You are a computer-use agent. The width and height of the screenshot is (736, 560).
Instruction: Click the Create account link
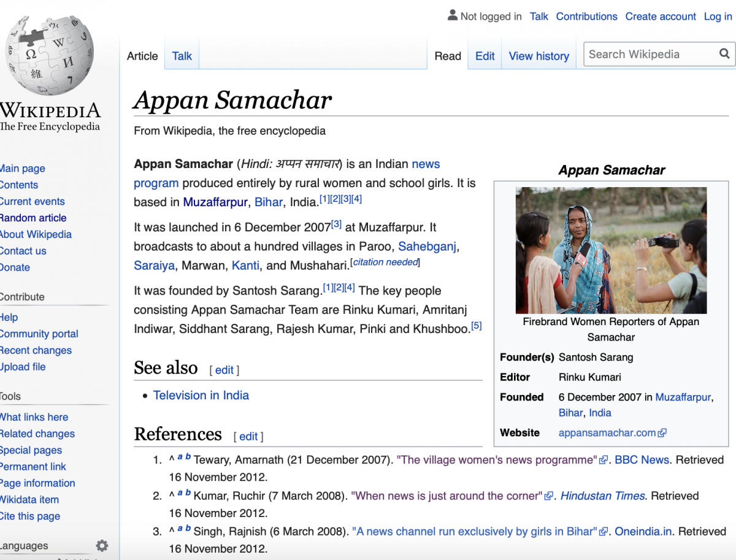pos(661,17)
